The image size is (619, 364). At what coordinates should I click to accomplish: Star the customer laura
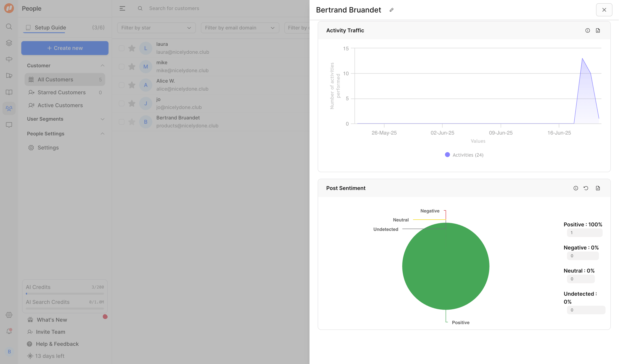[132, 48]
